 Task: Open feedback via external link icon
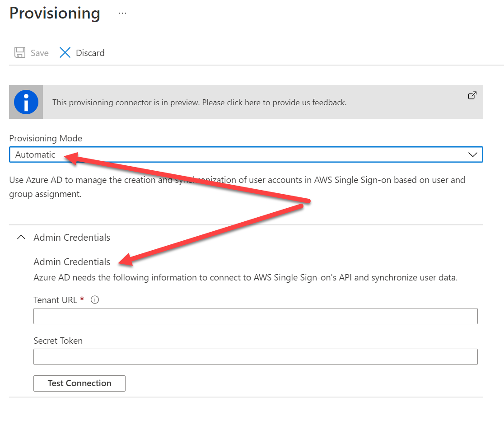pyautogui.click(x=472, y=95)
